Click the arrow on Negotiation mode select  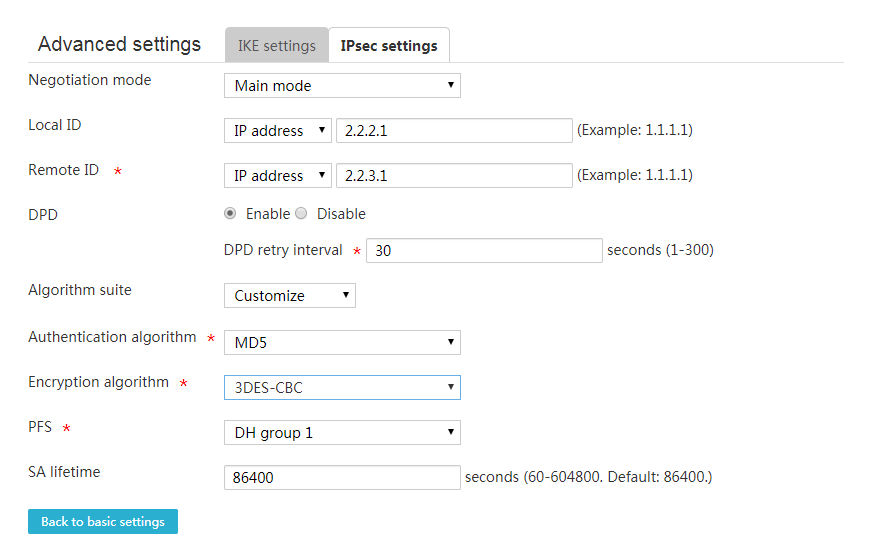tap(451, 85)
